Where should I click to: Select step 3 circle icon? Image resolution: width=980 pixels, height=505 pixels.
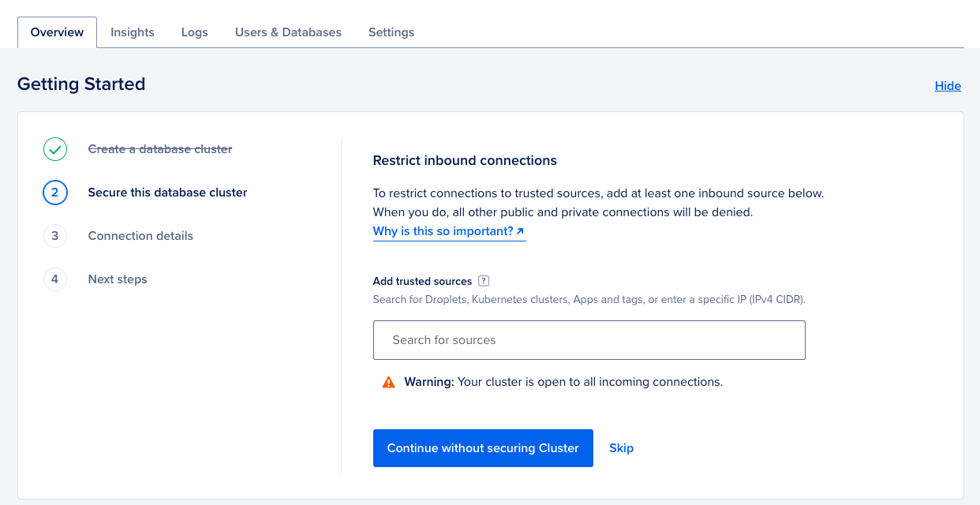55,236
